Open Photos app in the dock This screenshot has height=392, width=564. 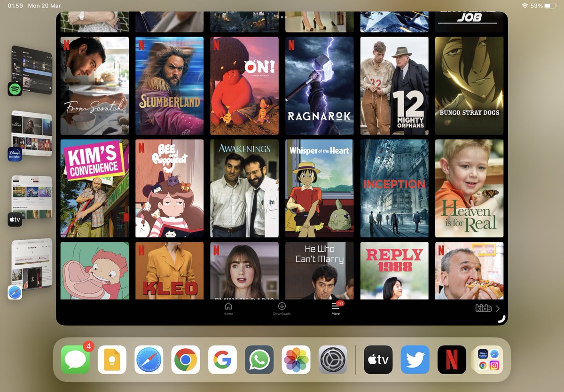(296, 360)
